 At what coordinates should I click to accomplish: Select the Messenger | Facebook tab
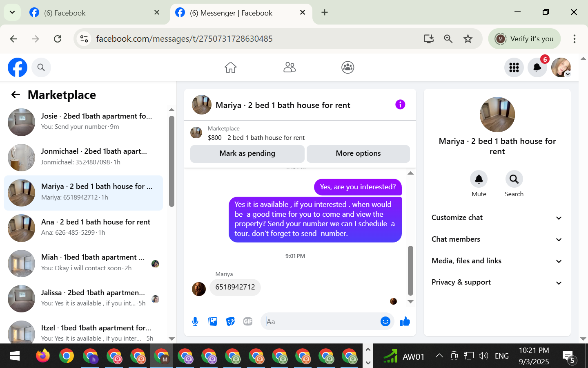click(241, 13)
